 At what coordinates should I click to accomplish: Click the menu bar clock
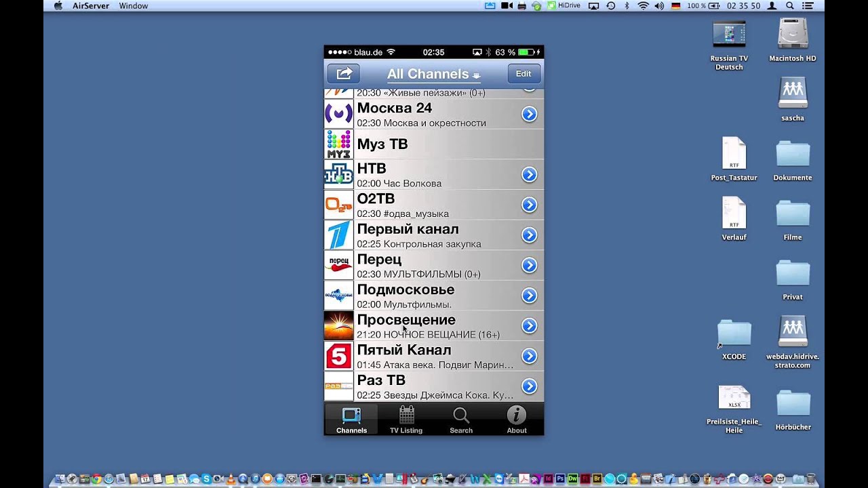tap(745, 5)
